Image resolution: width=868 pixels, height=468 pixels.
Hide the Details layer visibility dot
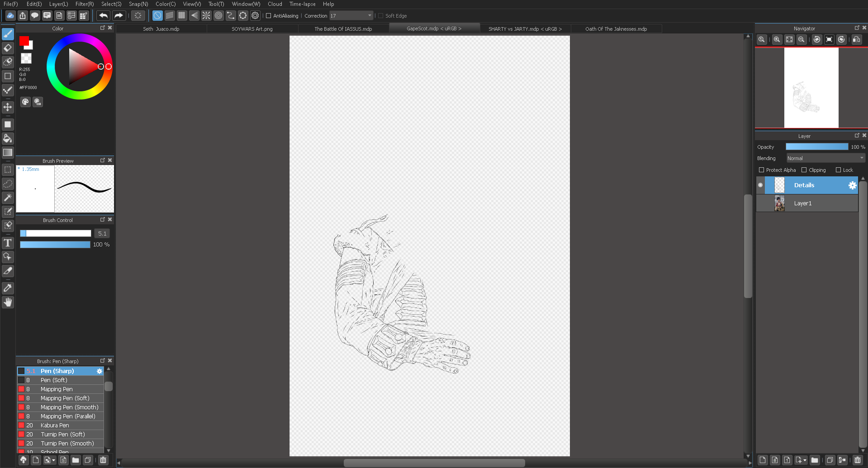[760, 185]
